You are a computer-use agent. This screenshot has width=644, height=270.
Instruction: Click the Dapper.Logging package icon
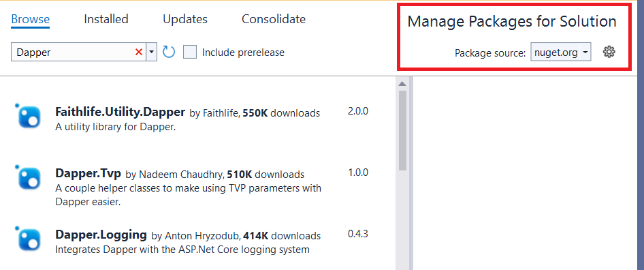point(29,239)
